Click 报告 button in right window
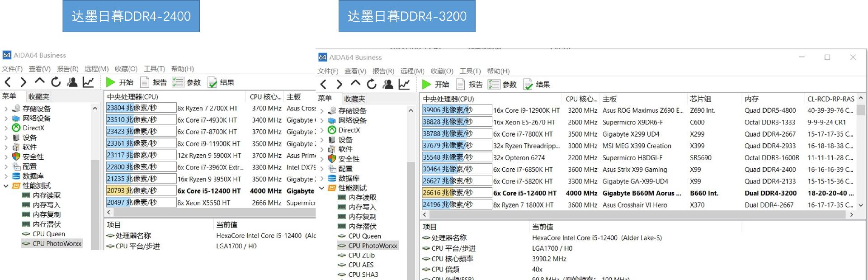 tap(470, 84)
